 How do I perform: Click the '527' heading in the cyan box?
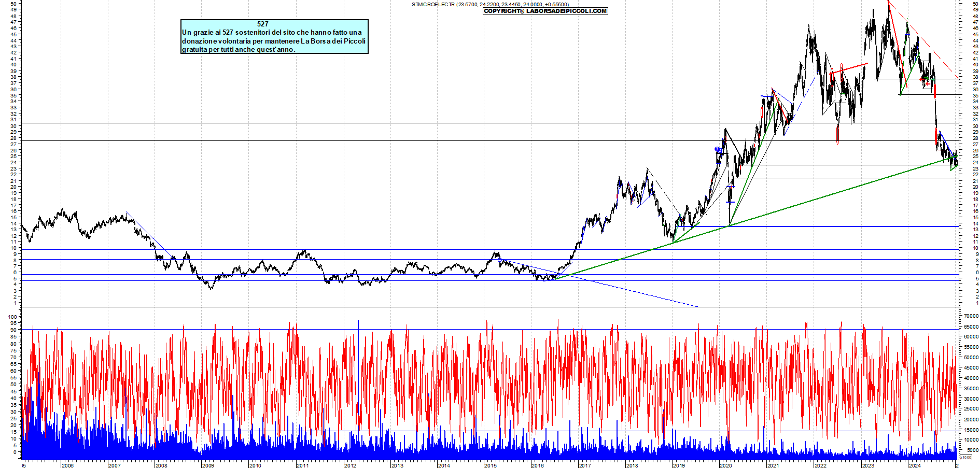coord(263,24)
